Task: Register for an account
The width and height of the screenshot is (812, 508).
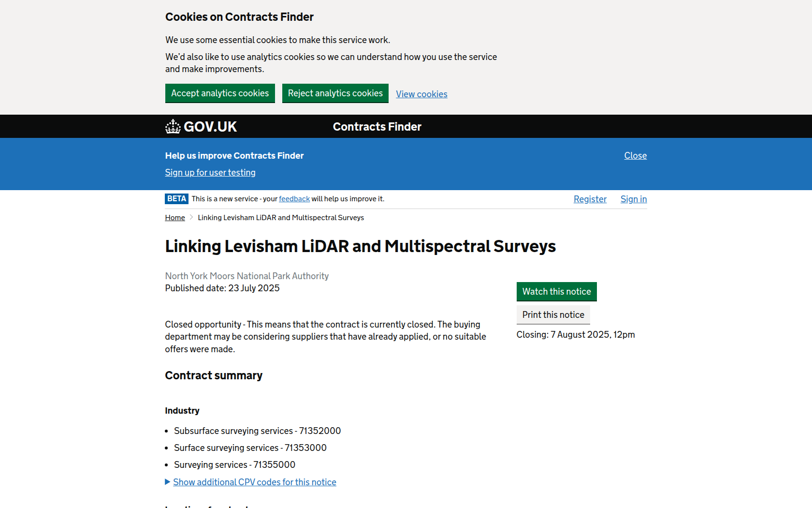Action: click(x=590, y=199)
